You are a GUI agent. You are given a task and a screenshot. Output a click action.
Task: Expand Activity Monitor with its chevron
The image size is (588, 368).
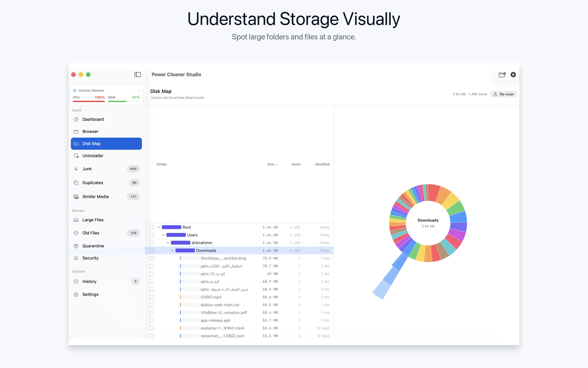pos(139,91)
